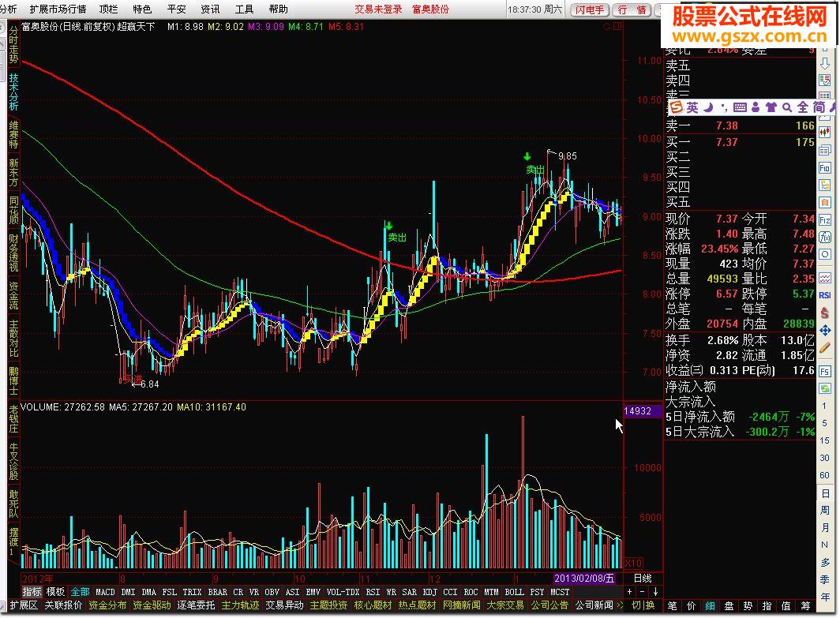
Task: Select the MACD indicator tab
Action: 105,592
